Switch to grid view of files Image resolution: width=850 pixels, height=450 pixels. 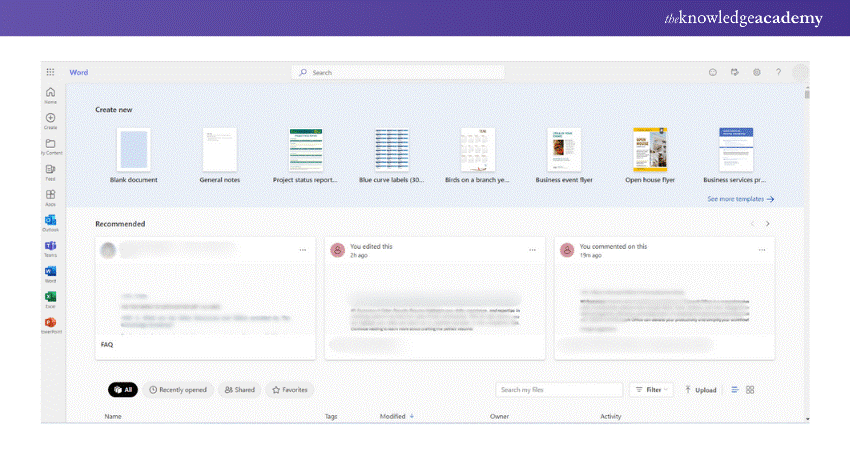[750, 389]
